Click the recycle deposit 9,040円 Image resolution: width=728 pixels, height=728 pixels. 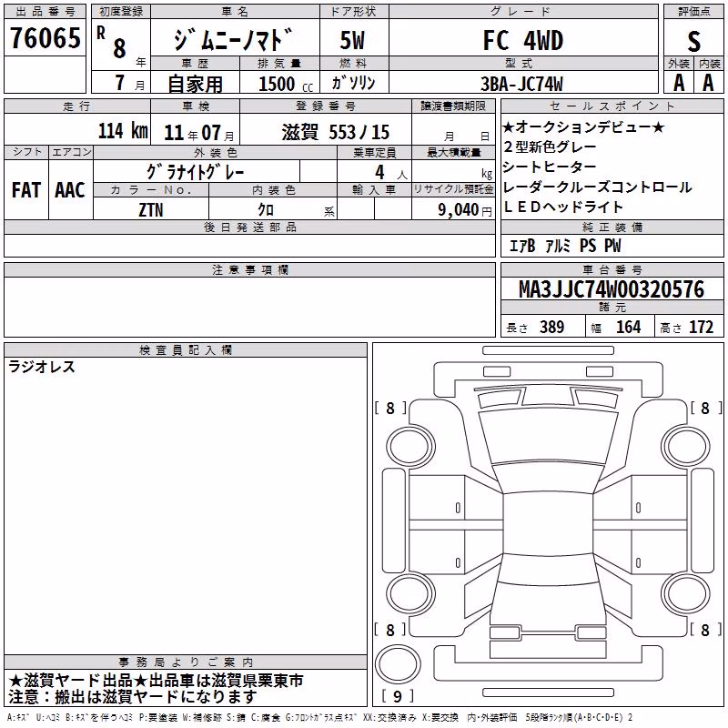465,210
